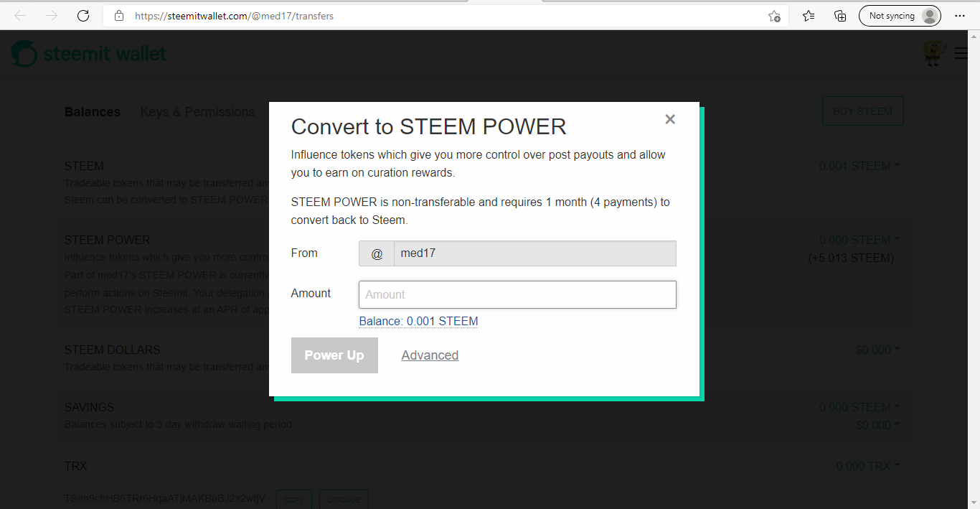Click the Steemit wallet logo
The image size is (980, 509).
(89, 54)
